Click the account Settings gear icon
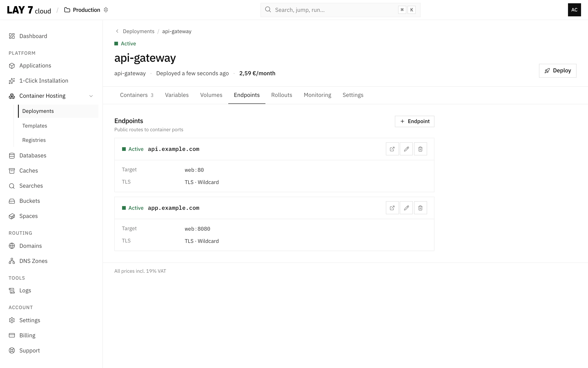Image resolution: width=588 pixels, height=368 pixels. click(x=12, y=320)
